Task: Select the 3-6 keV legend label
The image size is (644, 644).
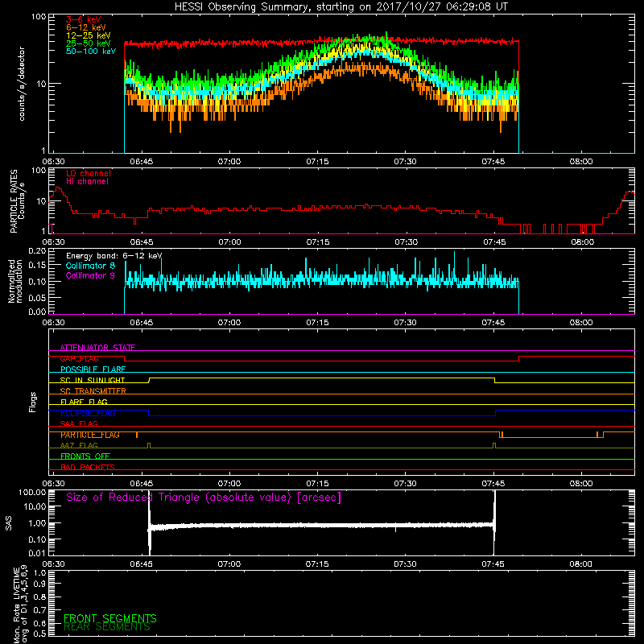Action: (x=84, y=19)
